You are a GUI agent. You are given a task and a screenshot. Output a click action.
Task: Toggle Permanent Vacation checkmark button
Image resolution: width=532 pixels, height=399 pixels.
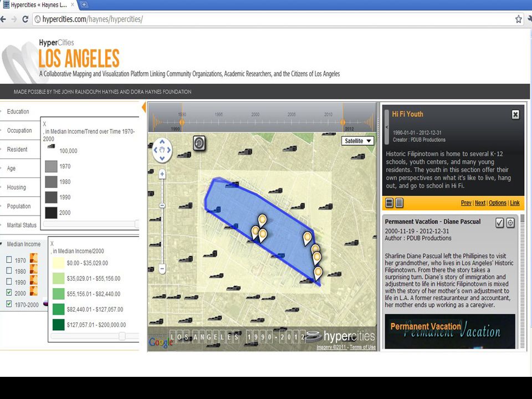coord(499,223)
